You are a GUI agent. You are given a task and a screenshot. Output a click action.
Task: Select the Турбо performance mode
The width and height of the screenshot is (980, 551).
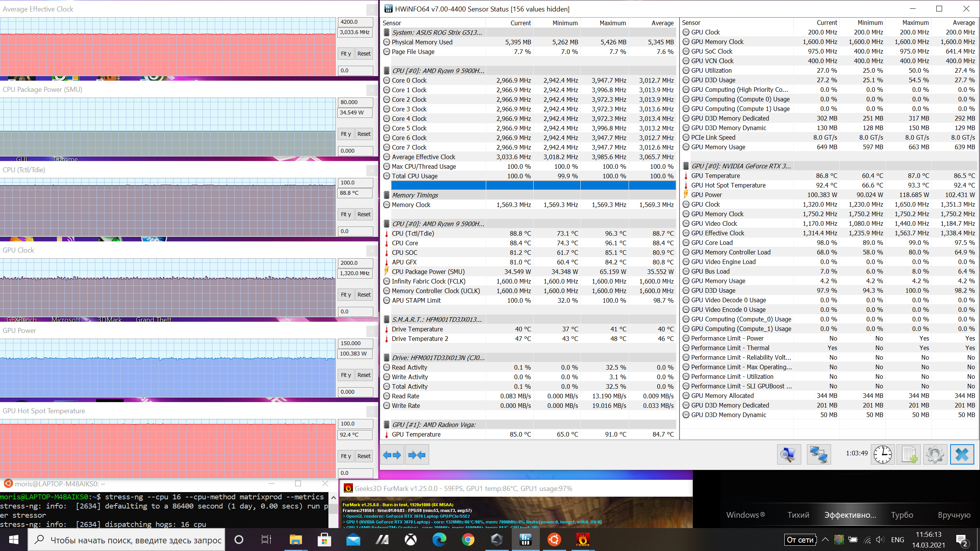[x=902, y=515]
